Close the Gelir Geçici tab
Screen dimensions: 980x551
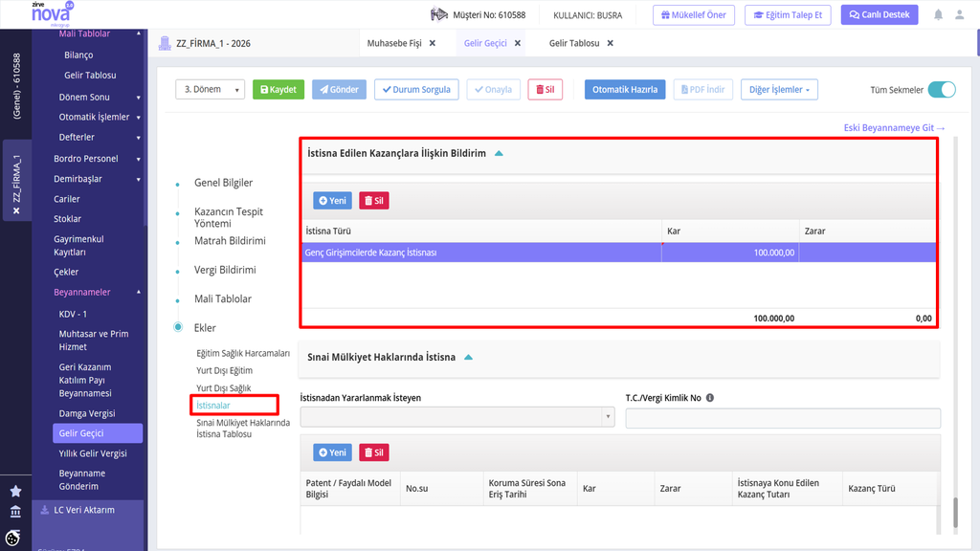point(518,43)
